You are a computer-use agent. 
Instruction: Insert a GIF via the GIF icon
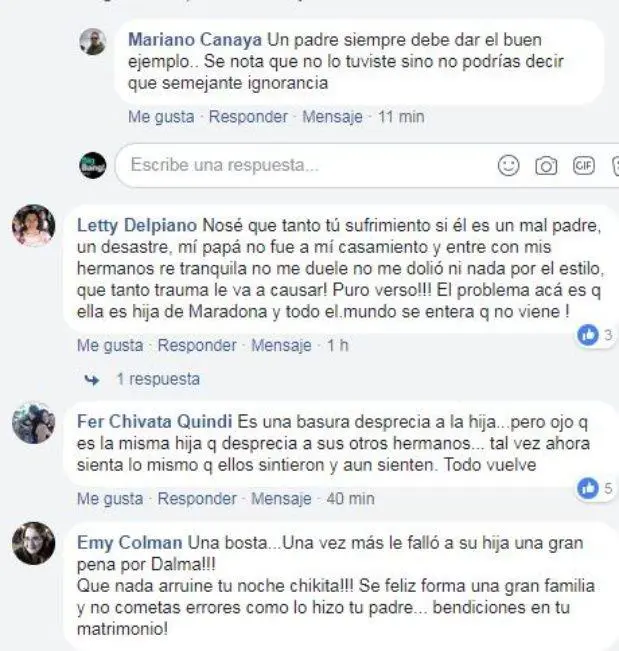tap(584, 165)
